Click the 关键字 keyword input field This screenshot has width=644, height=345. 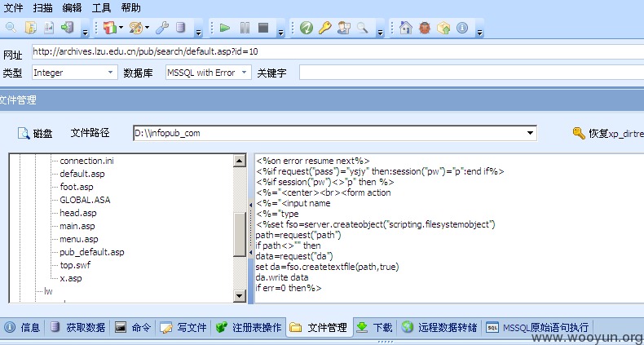pos(471,73)
